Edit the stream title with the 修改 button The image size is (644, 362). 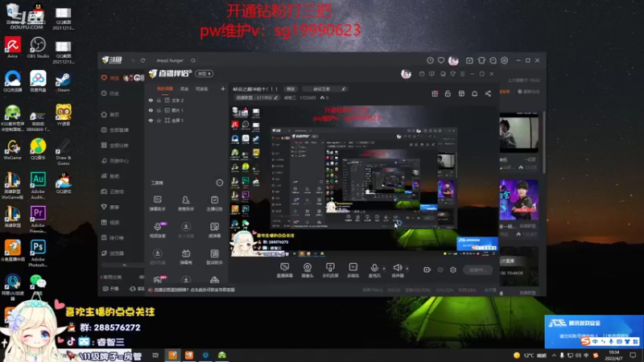291,88
